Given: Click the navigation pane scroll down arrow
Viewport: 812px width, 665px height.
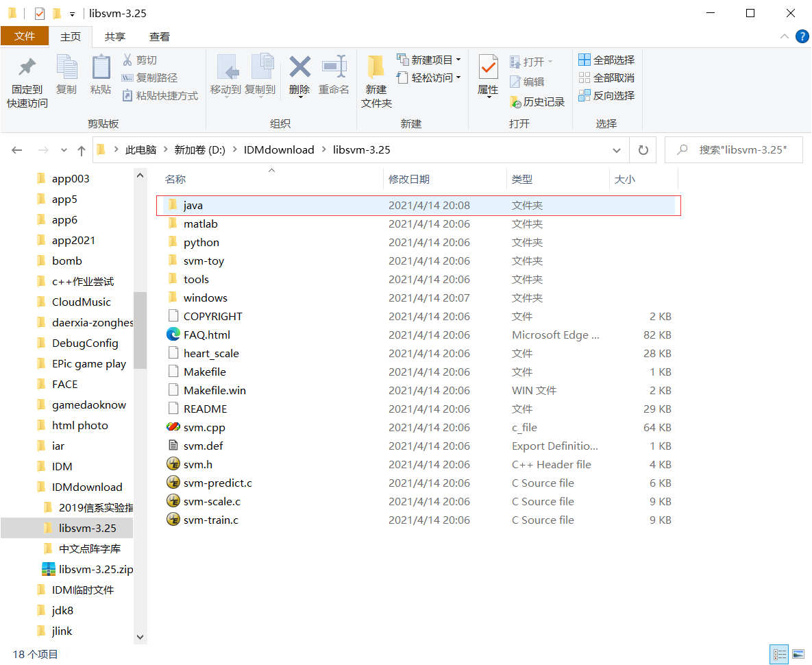Looking at the screenshot, I should (x=140, y=637).
